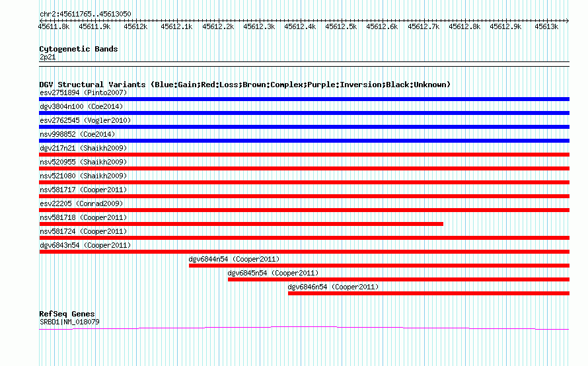Click the SRBD1|NM_018079 gene label

coord(69,322)
